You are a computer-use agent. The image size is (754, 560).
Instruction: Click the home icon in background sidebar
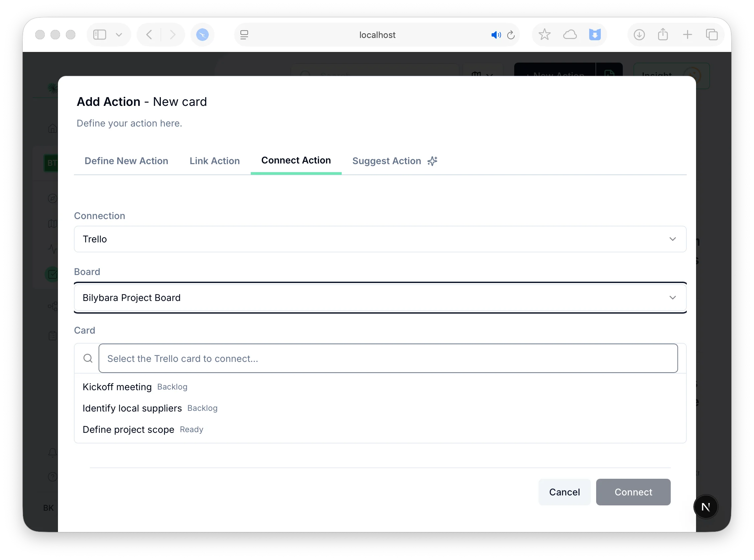(52, 128)
